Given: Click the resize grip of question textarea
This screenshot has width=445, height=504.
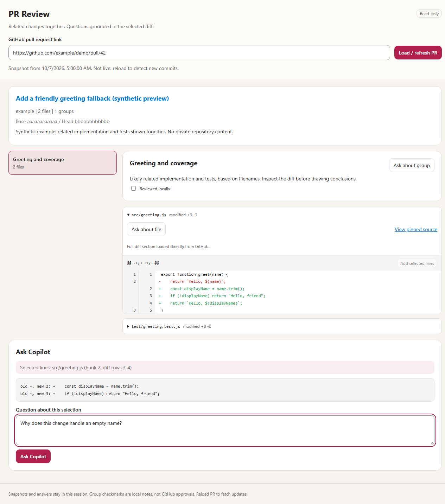Looking at the screenshot, I should click(432, 443).
